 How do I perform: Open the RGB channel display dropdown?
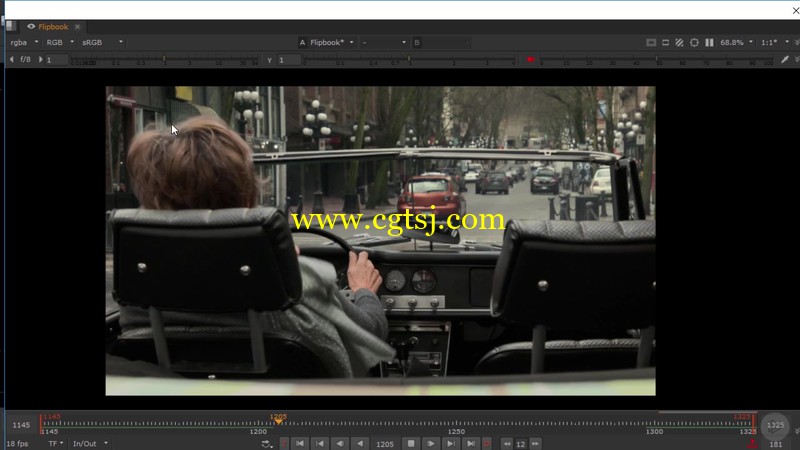pos(60,42)
